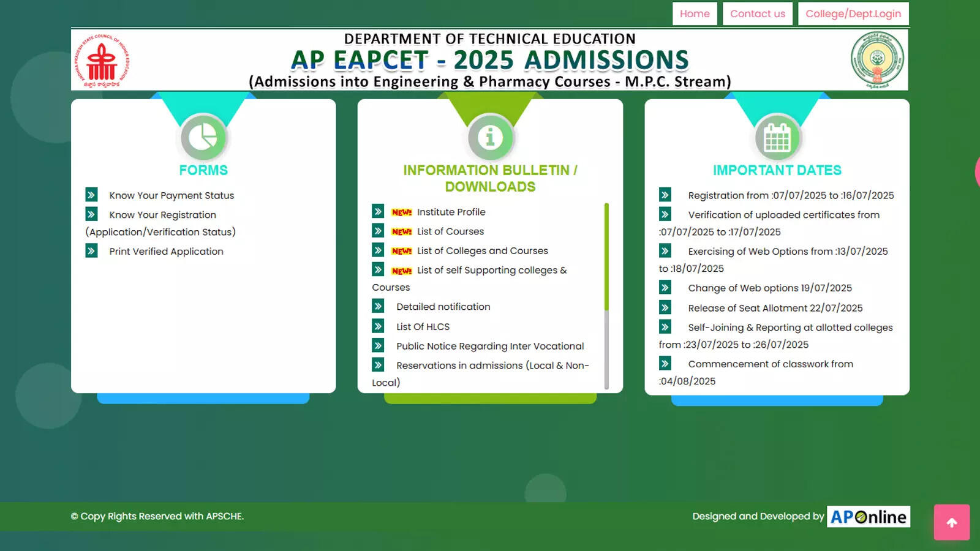Click the FORMS section heading
Viewport: 980px width, 551px height.
coord(203,170)
